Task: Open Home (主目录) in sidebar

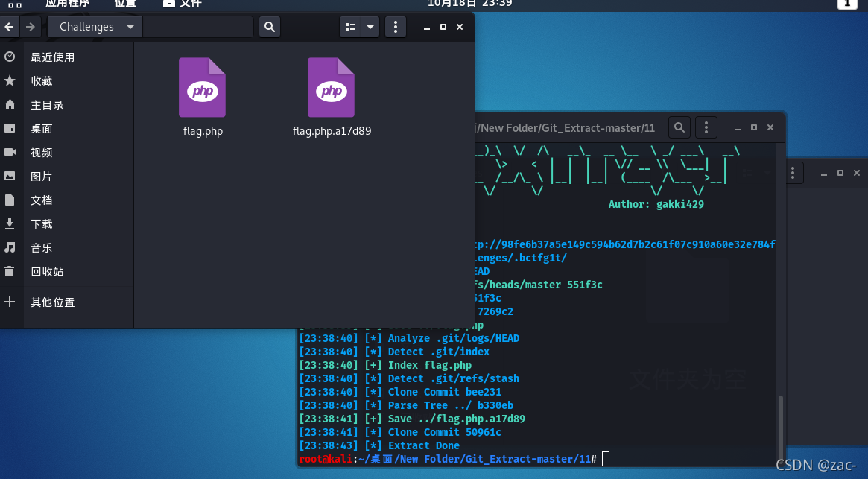Action: click(x=47, y=104)
